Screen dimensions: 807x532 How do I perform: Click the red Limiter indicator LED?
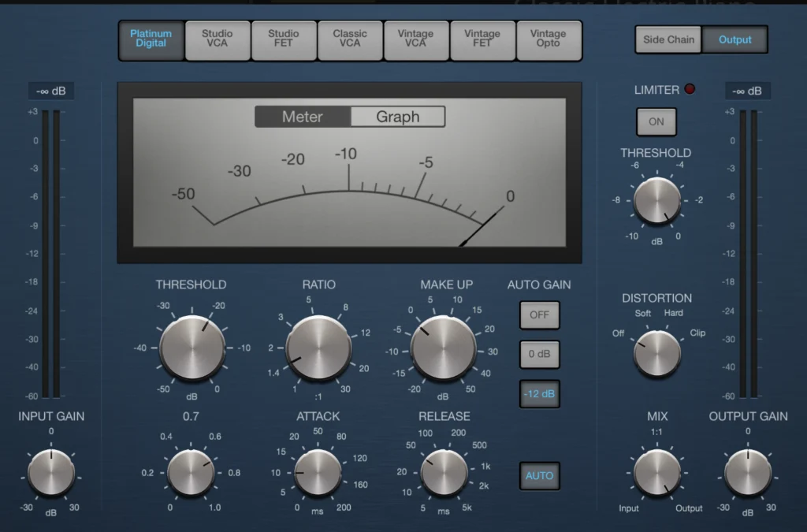click(690, 89)
